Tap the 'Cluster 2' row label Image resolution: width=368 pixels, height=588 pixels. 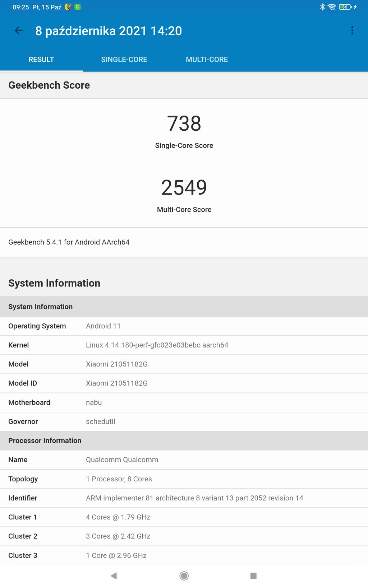(23, 536)
